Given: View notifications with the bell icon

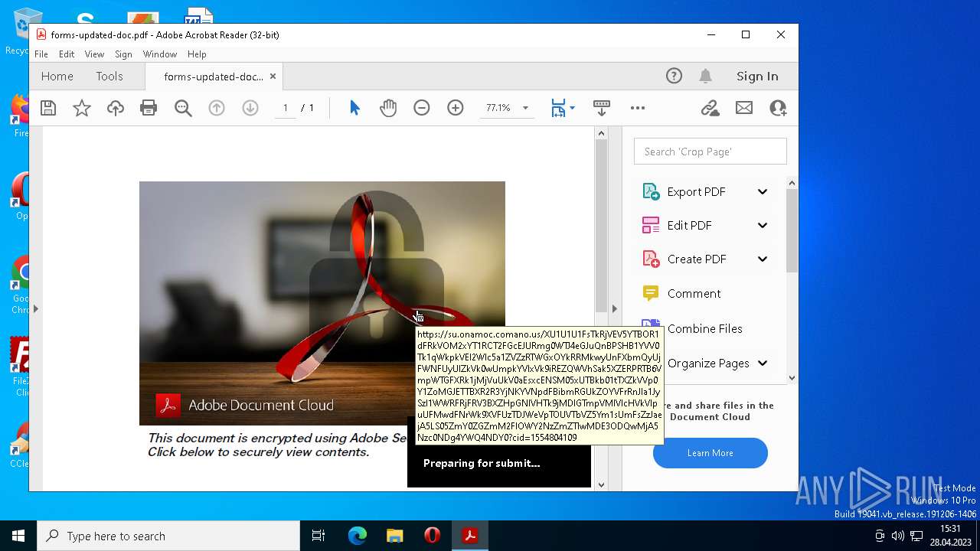Looking at the screenshot, I should pyautogui.click(x=705, y=76).
